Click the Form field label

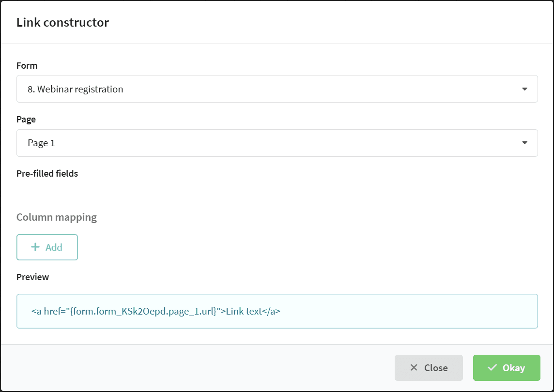coord(27,66)
